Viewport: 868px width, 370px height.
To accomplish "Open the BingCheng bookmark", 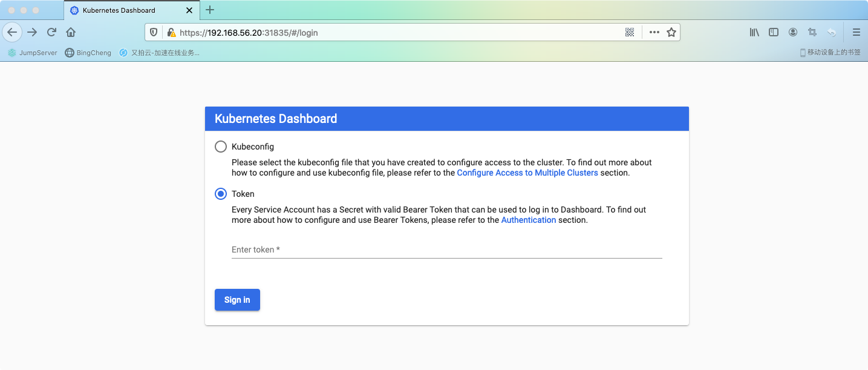I will [88, 53].
